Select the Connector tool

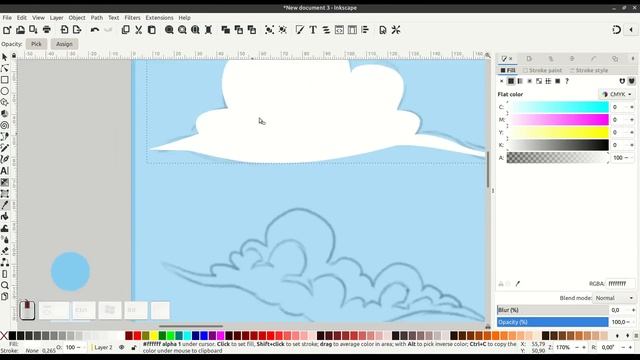(4, 262)
